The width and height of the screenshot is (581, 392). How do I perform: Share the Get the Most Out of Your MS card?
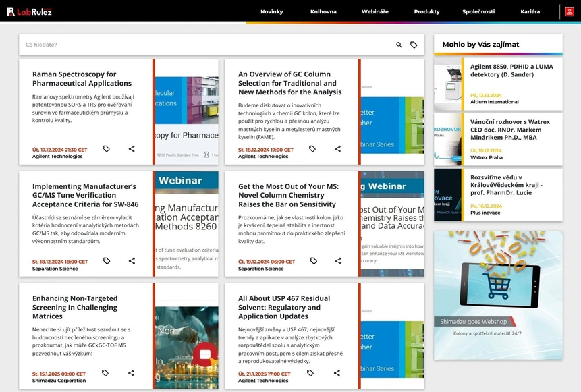pyautogui.click(x=337, y=261)
